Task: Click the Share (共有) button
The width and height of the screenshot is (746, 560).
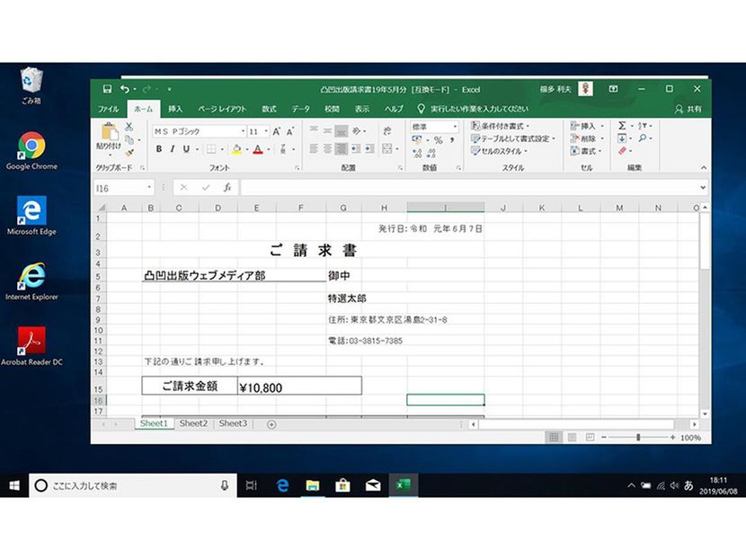Action: pos(688,109)
